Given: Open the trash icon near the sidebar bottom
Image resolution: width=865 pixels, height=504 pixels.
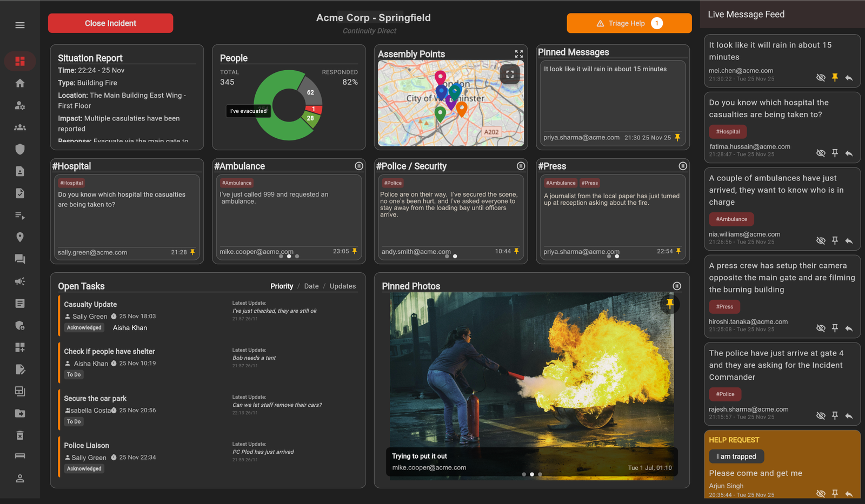Looking at the screenshot, I should coord(20,435).
